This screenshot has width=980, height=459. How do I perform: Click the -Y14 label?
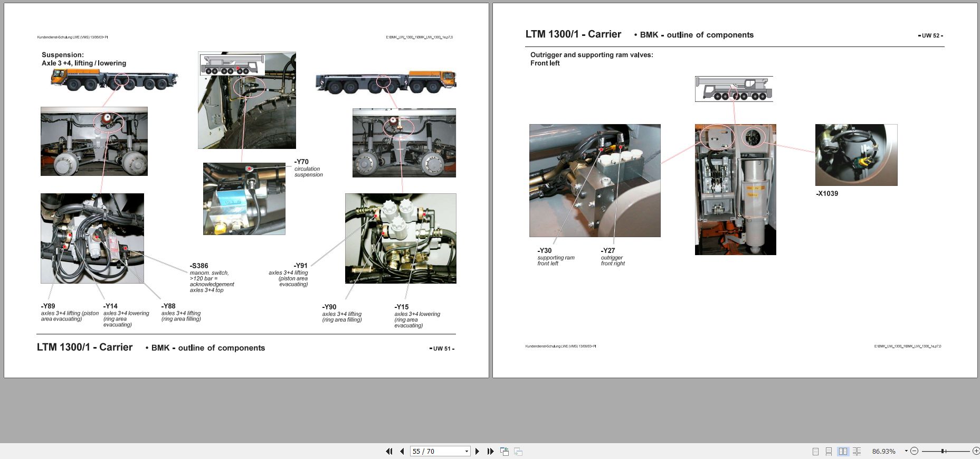coord(110,306)
